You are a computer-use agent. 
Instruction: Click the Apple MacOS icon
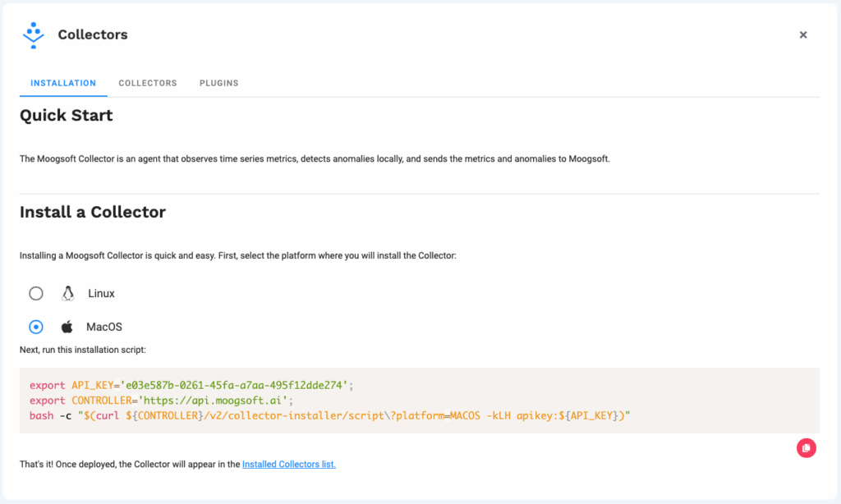tap(67, 327)
